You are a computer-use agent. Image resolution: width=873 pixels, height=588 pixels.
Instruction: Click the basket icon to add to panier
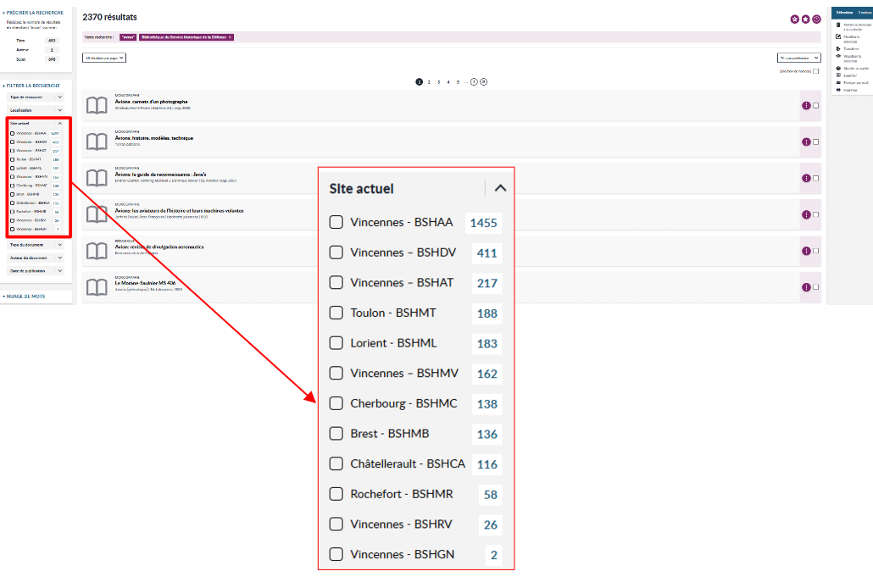click(x=838, y=68)
